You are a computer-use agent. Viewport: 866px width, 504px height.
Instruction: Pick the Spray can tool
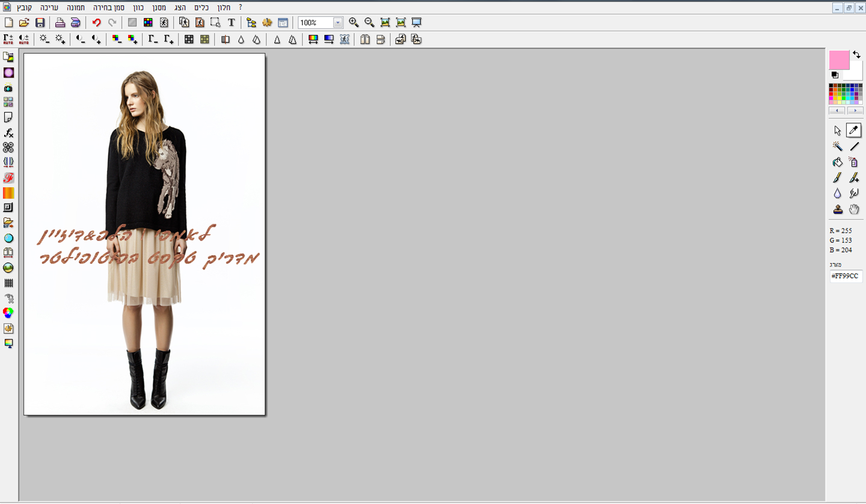853,162
